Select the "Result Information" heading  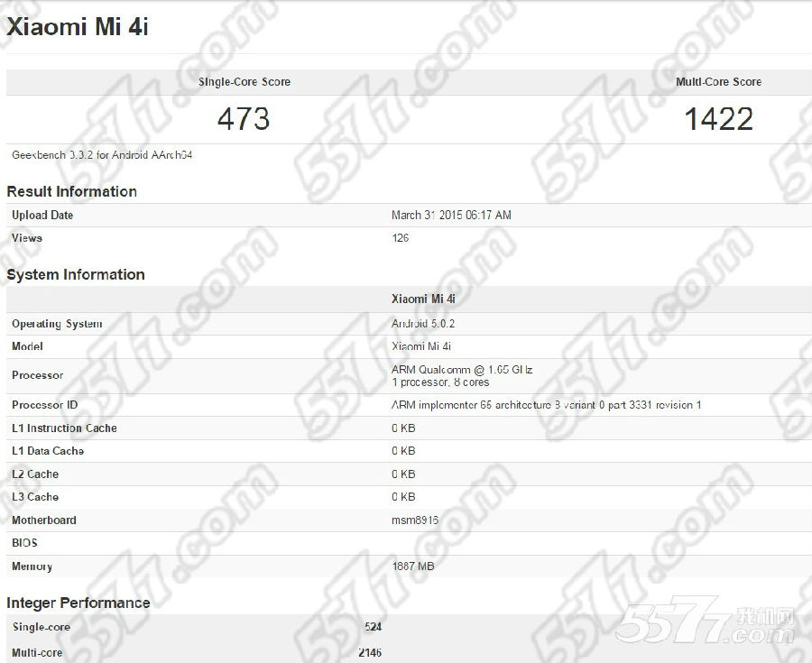coord(72,191)
